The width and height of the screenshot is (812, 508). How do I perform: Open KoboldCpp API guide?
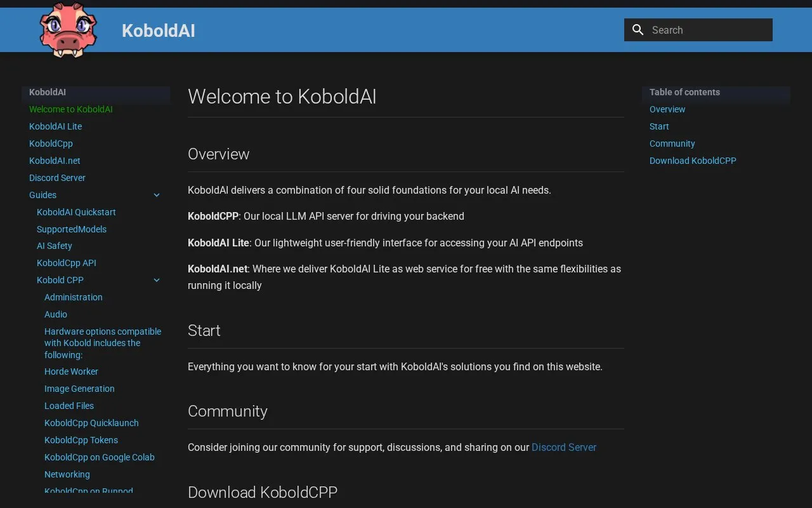click(x=67, y=263)
